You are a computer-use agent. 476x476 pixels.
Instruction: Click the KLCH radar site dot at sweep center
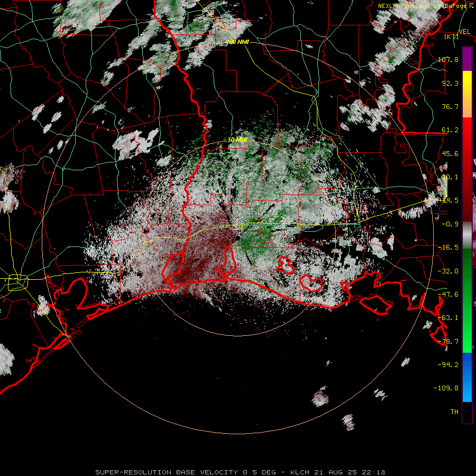click(237, 239)
